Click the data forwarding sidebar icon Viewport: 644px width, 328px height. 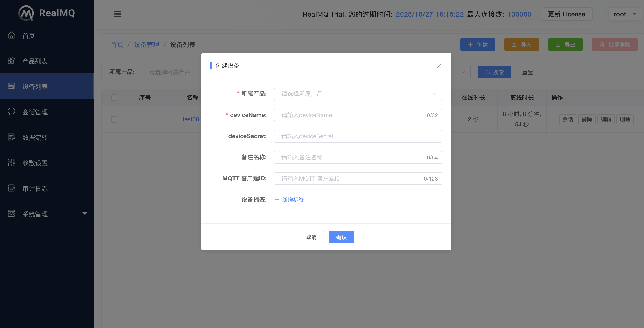(x=11, y=137)
